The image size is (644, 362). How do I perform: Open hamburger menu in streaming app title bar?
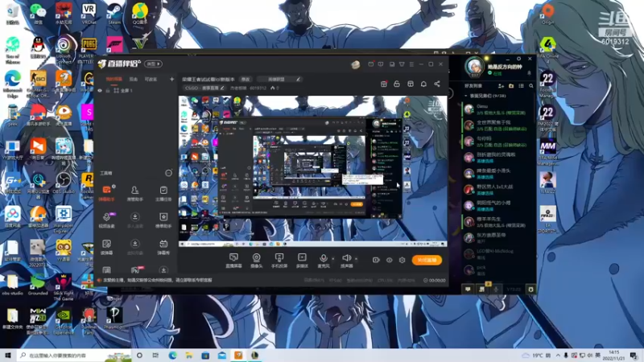coord(411,64)
